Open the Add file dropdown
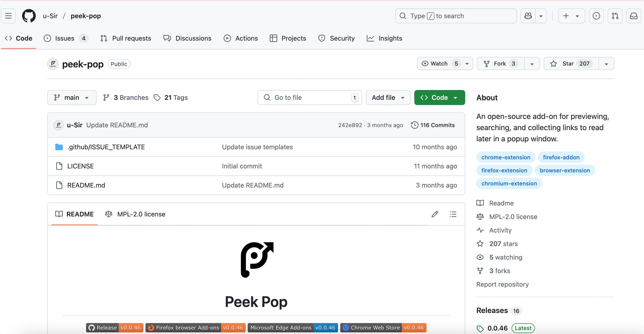The image size is (644, 334). (388, 97)
